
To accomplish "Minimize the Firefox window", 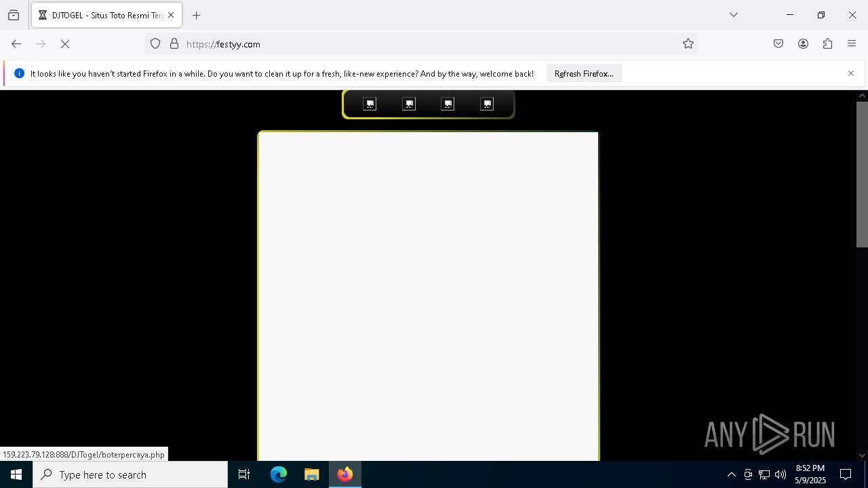I will click(790, 15).
